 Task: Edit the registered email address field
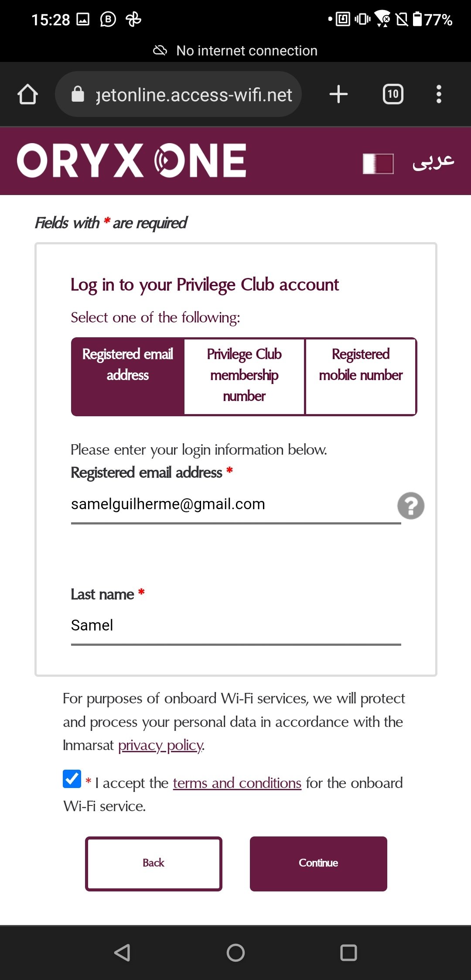tap(235, 504)
